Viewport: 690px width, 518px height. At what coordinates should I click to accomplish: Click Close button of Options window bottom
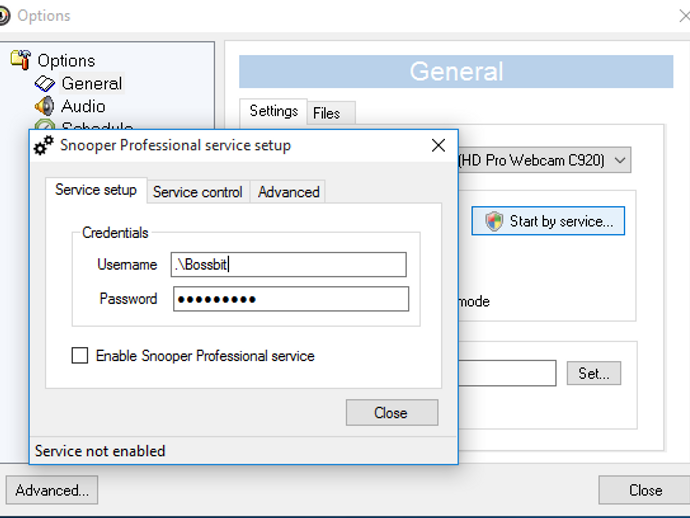coord(645,490)
